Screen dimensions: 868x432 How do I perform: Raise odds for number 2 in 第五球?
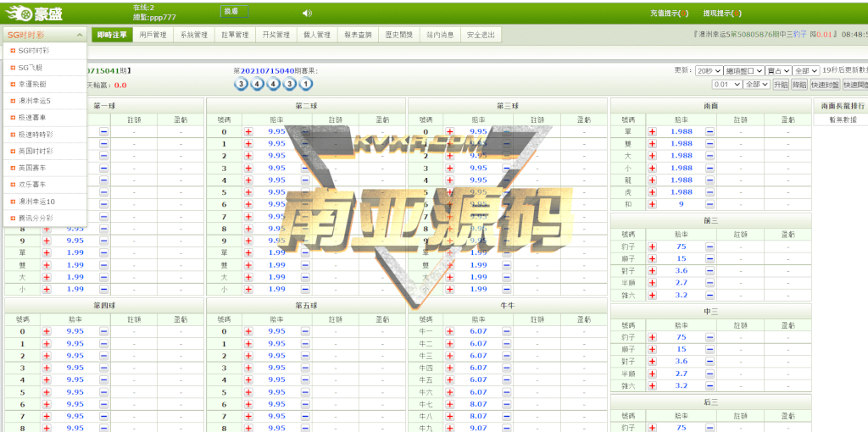pyautogui.click(x=248, y=356)
